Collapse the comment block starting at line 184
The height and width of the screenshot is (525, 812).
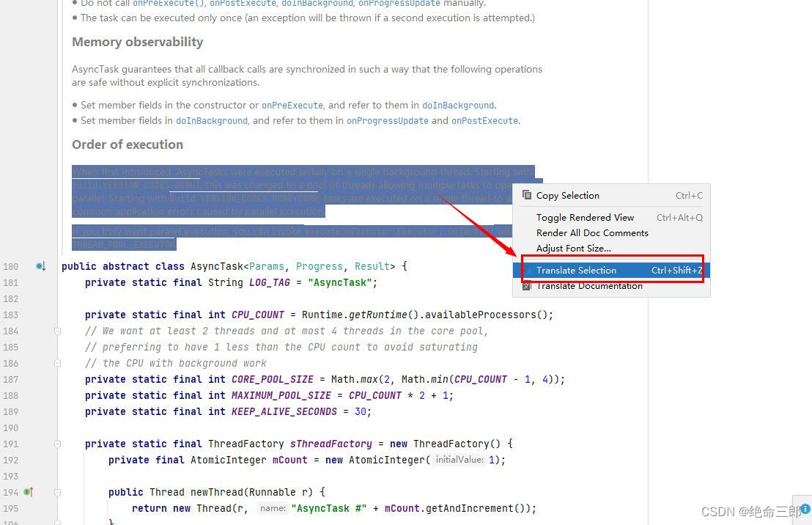click(57, 331)
